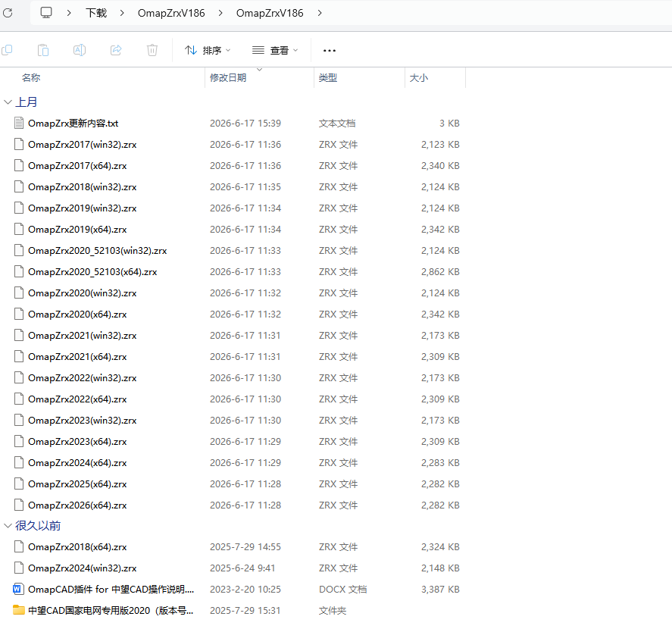Click the copy toolbar icon
This screenshot has width=672, height=629.
pyautogui.click(x=7, y=50)
